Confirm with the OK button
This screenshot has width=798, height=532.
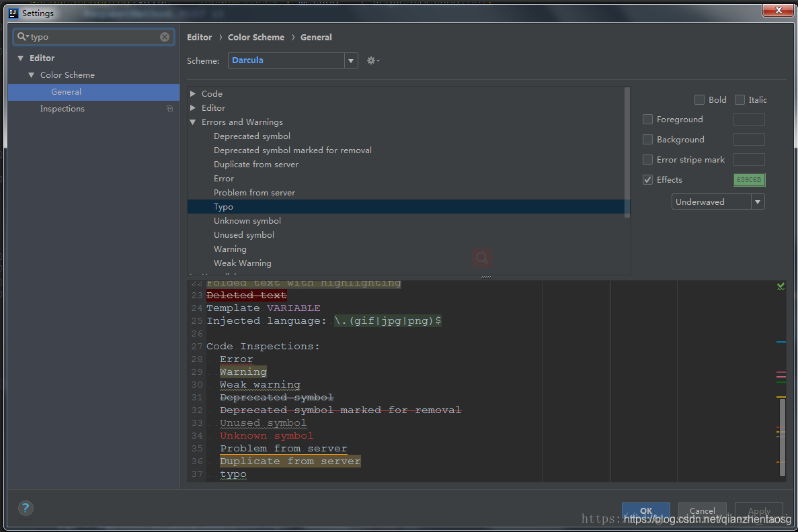(646, 511)
